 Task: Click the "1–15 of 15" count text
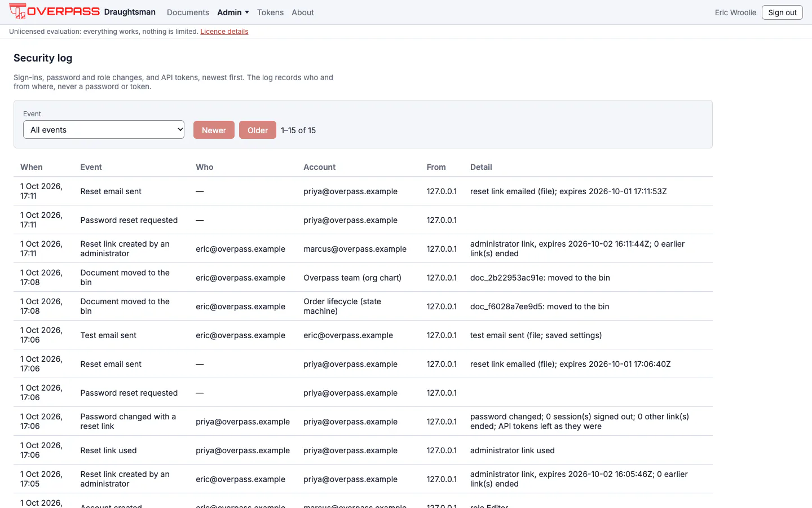point(298,130)
